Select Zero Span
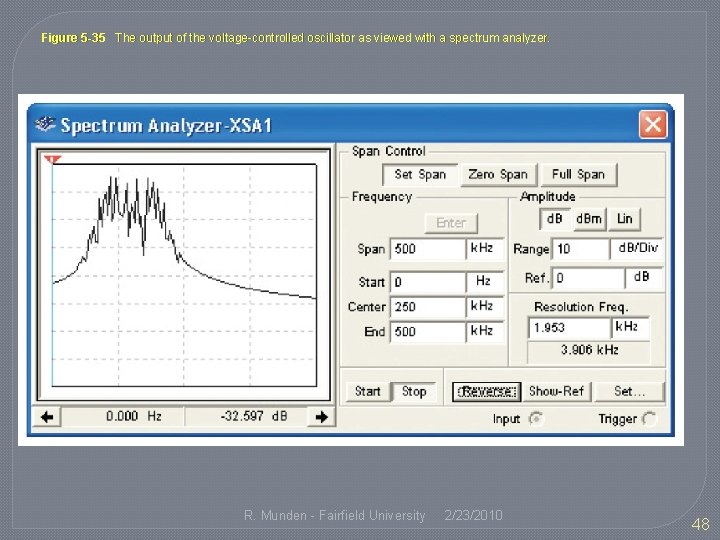This screenshot has height=540, width=720. 498,175
